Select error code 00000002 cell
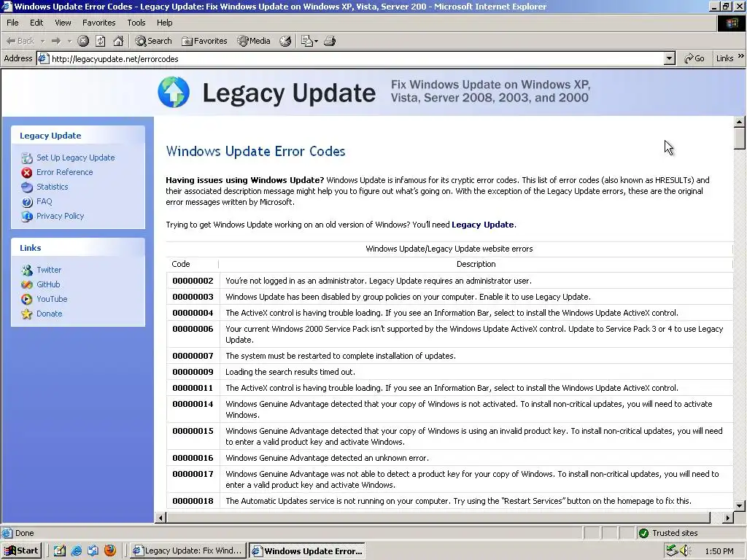This screenshot has width=747, height=560. point(193,281)
